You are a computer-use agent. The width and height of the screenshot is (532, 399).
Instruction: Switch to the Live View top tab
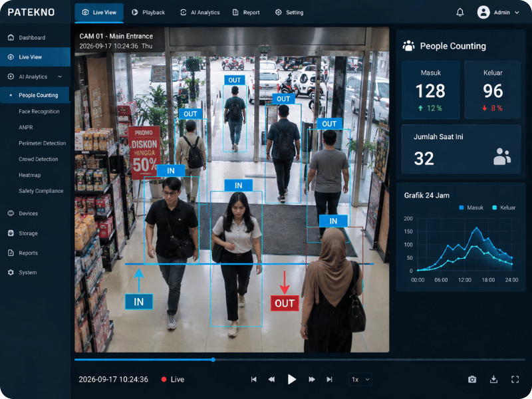(99, 13)
